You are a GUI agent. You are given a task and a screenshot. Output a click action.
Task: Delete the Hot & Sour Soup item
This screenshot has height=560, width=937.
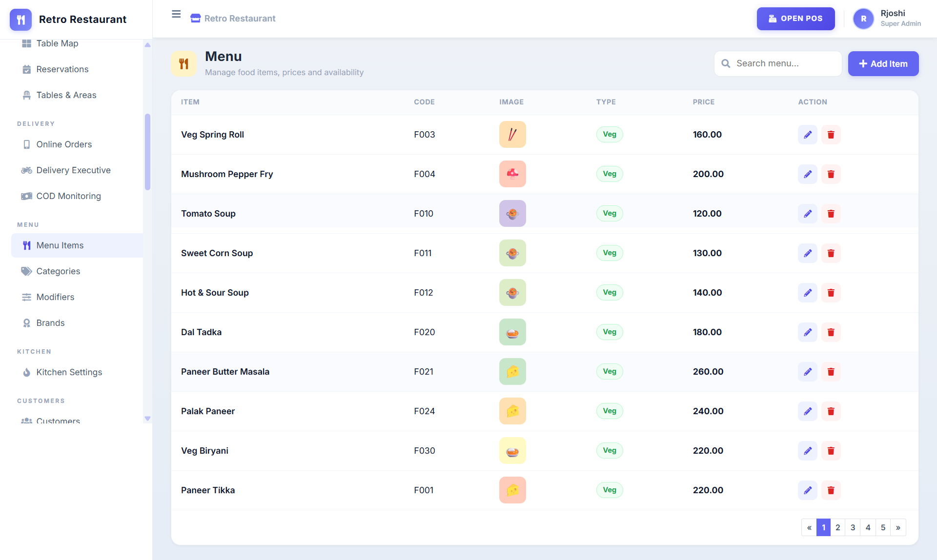831,293
